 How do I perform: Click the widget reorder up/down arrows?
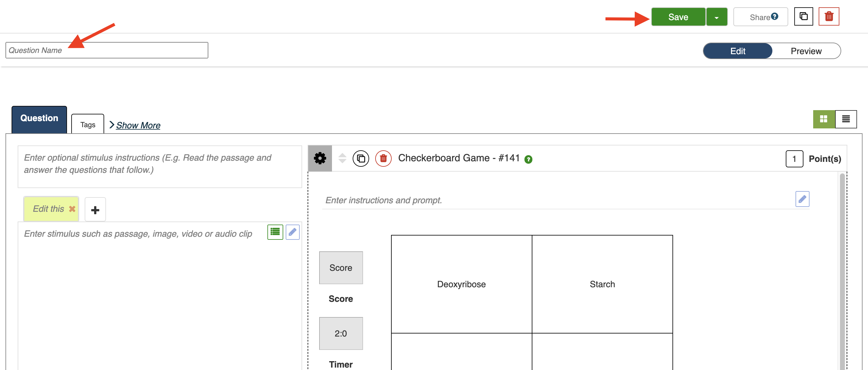click(x=342, y=158)
